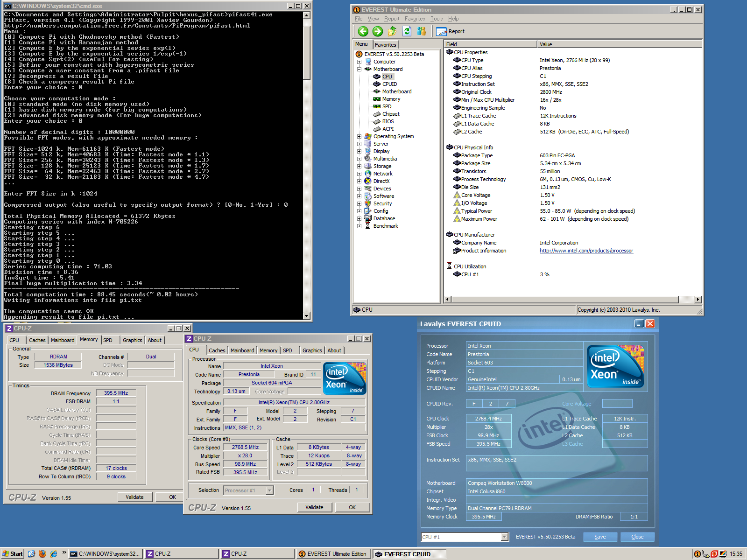This screenshot has height=560, width=747.
Task: Click the EVEREST tray icon in system tray
Action: click(697, 554)
